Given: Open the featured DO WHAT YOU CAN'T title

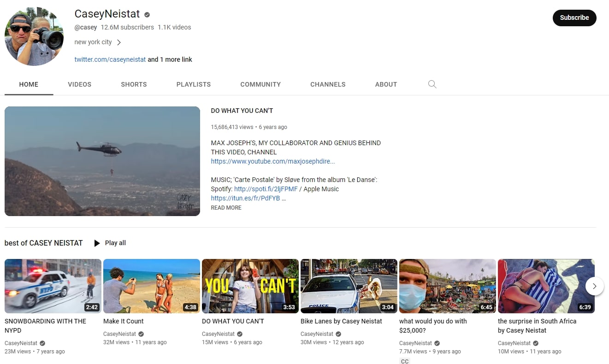Looking at the screenshot, I should point(242,111).
